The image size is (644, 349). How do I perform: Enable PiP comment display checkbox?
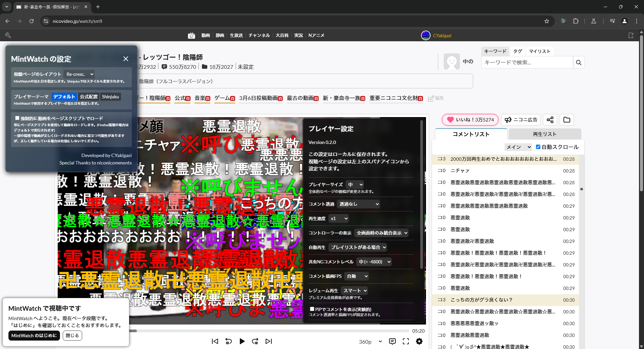tap(312, 309)
